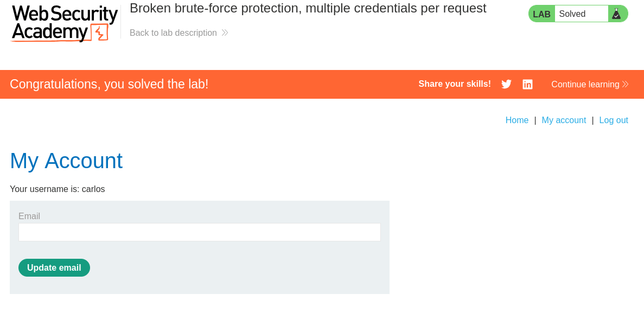Click the chevron next to Continue learning
The height and width of the screenshot is (313, 644).
[x=625, y=84]
